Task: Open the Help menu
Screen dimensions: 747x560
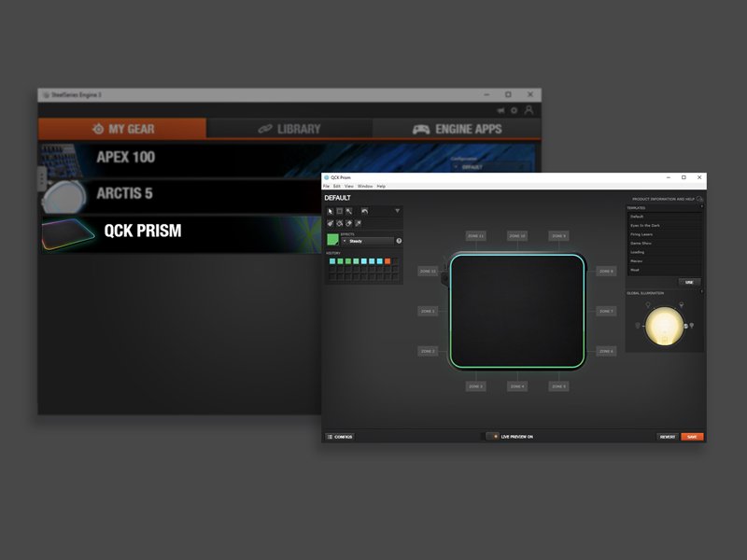Action: click(x=381, y=186)
